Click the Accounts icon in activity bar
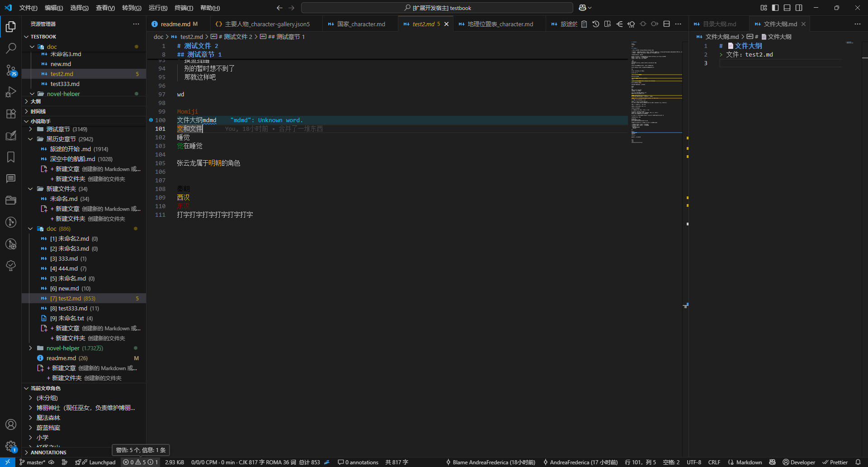 11,424
